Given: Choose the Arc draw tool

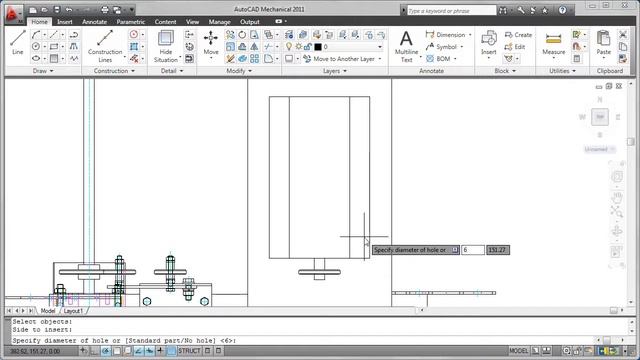Looking at the screenshot, I should point(36,35).
